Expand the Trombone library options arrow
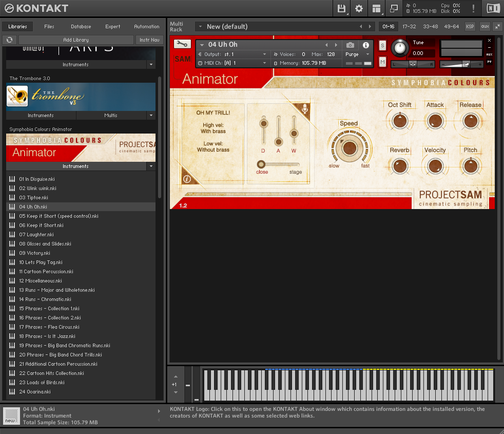Viewport: 504px width, 434px height. [151, 115]
